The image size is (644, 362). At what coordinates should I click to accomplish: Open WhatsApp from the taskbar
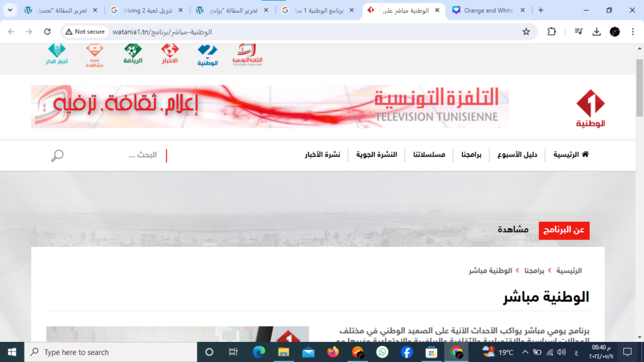pos(382,352)
